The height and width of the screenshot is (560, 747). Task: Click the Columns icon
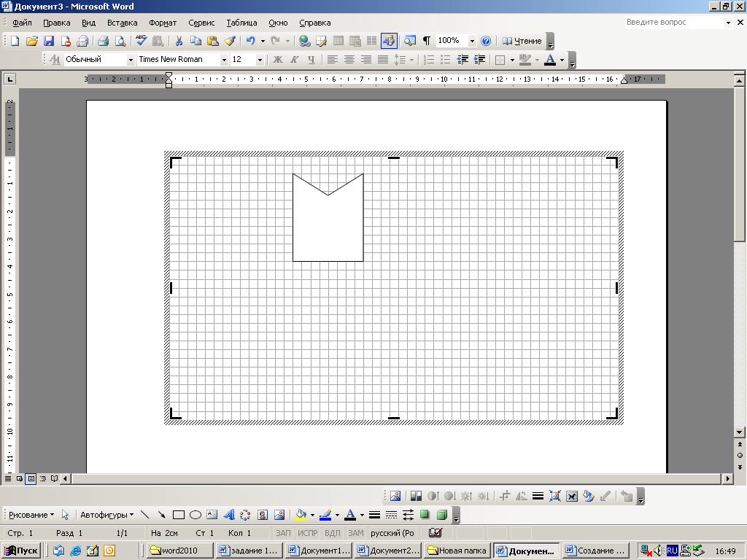371,41
